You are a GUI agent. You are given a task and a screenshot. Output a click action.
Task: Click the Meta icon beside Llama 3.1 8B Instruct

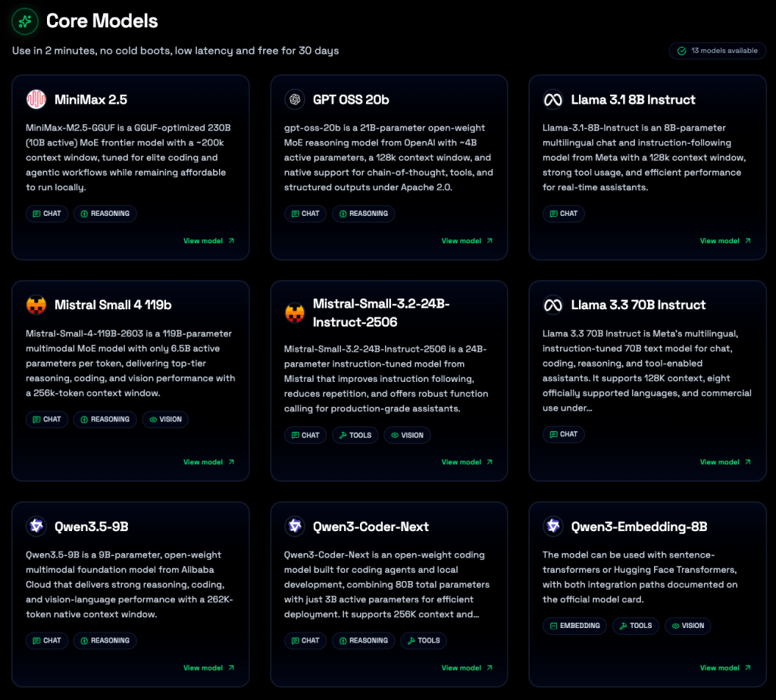click(552, 99)
